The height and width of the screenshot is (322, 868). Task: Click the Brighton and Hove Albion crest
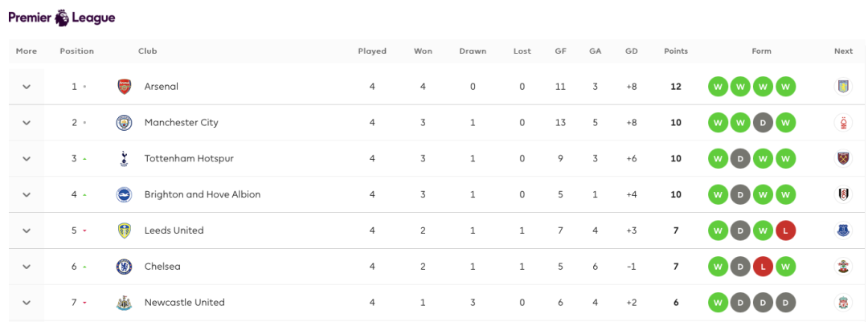pyautogui.click(x=124, y=194)
